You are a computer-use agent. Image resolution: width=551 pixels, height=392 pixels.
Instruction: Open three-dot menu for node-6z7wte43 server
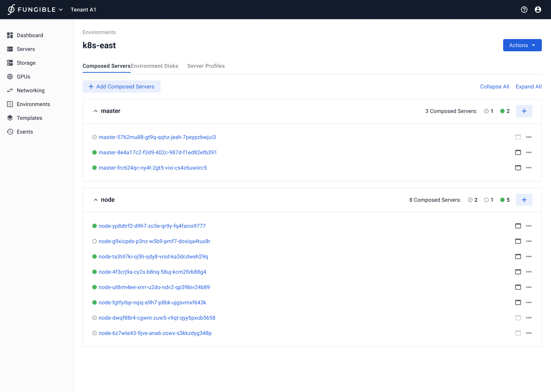(x=529, y=333)
